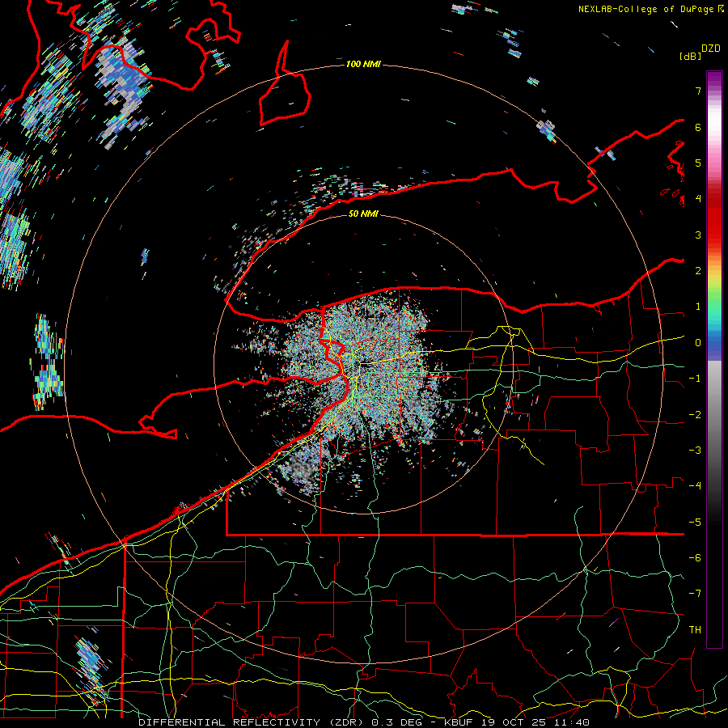This screenshot has height=728, width=728.
Task: Click the 4 value on the color scale
Action: 698,199
